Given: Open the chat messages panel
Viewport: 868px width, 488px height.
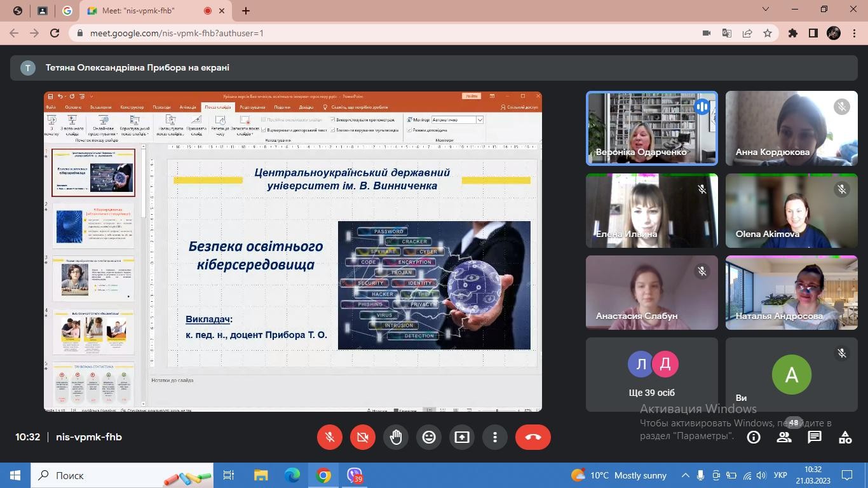Looking at the screenshot, I should coord(815,437).
